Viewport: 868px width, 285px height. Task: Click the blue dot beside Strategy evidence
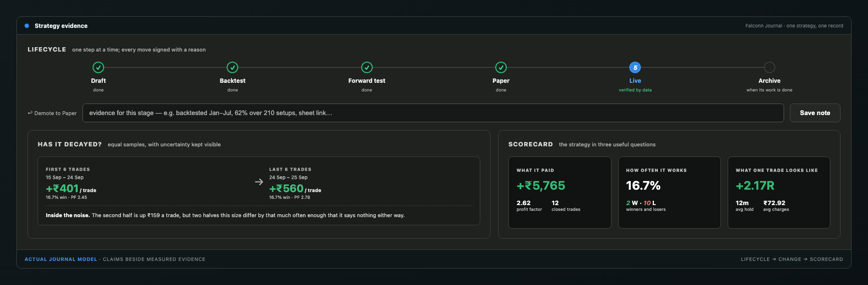(x=27, y=26)
